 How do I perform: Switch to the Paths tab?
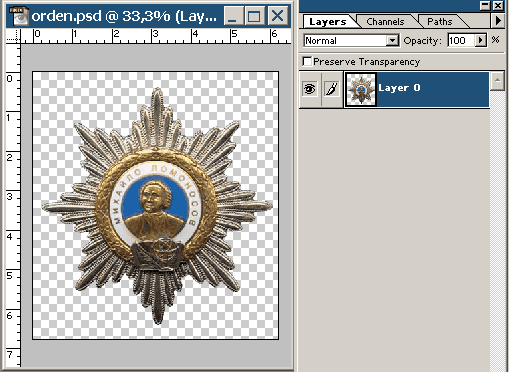[x=440, y=22]
